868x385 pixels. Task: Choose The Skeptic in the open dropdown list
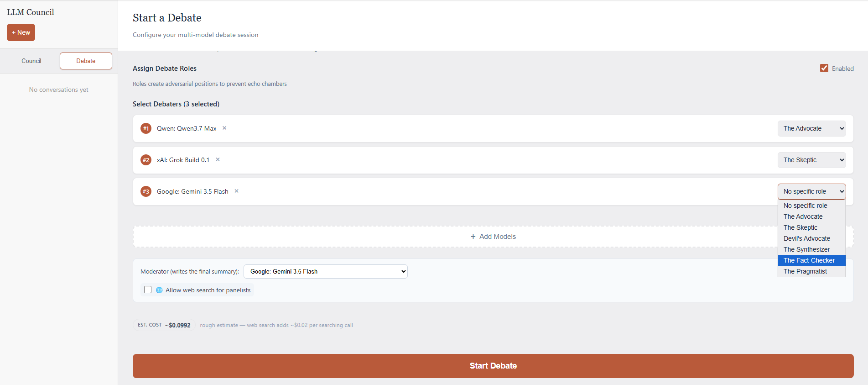click(x=812, y=227)
